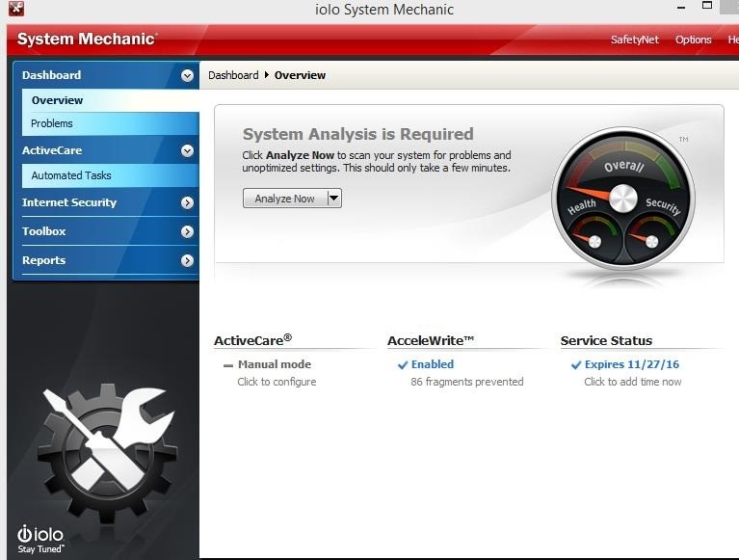The height and width of the screenshot is (560, 739).
Task: Click the ActiveCare section heading in main panel
Action: pos(253,340)
